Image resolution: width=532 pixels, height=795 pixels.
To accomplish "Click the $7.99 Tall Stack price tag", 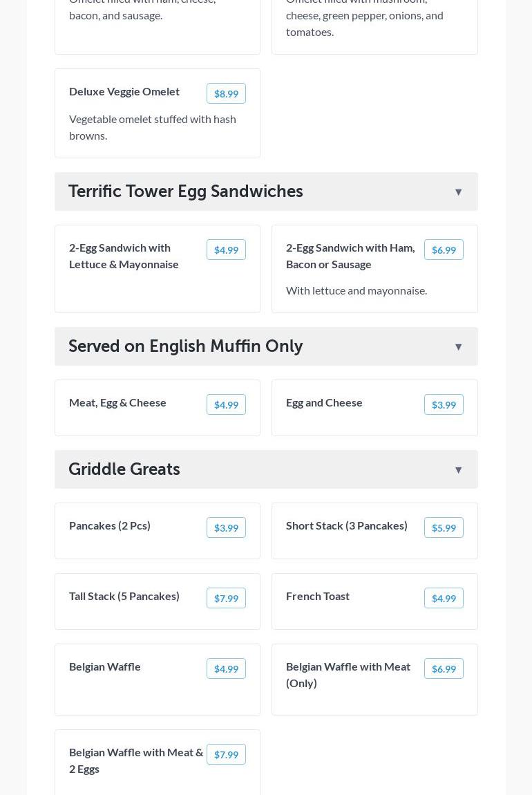I will pyautogui.click(x=226, y=598).
